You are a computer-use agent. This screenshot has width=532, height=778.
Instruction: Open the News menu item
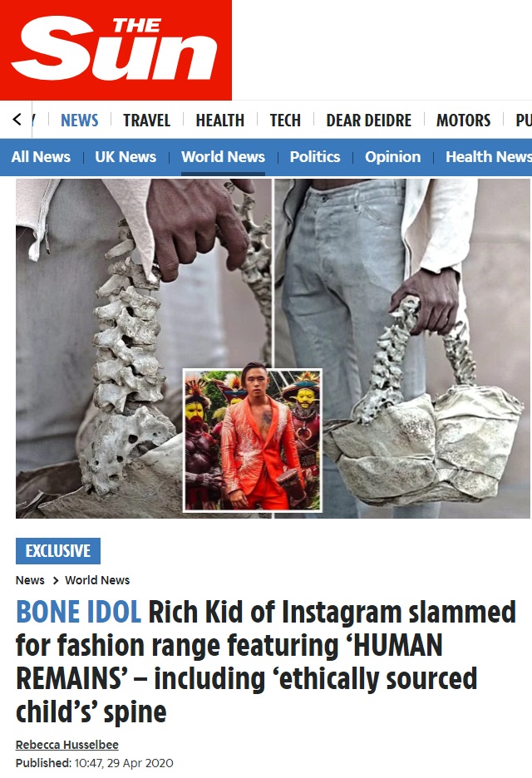(80, 120)
